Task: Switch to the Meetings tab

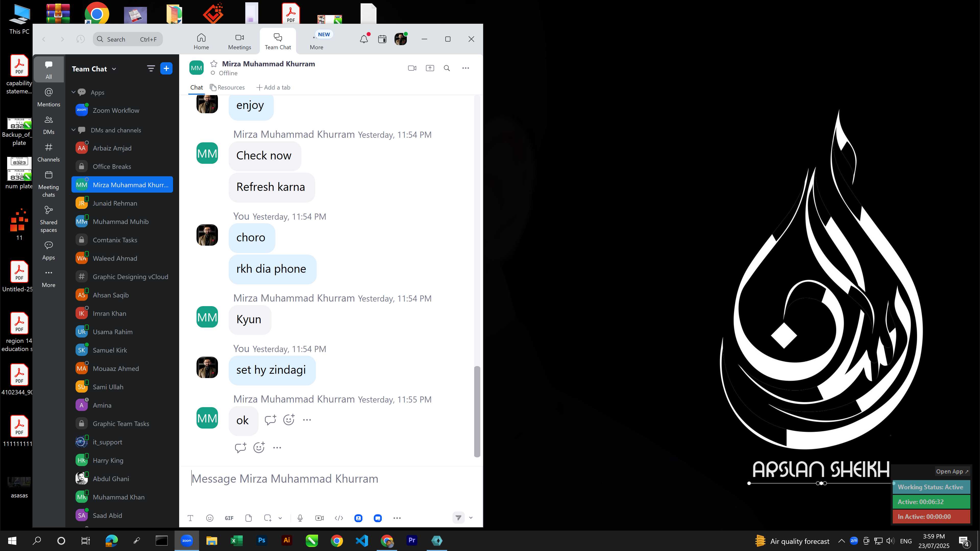Action: pos(239,41)
